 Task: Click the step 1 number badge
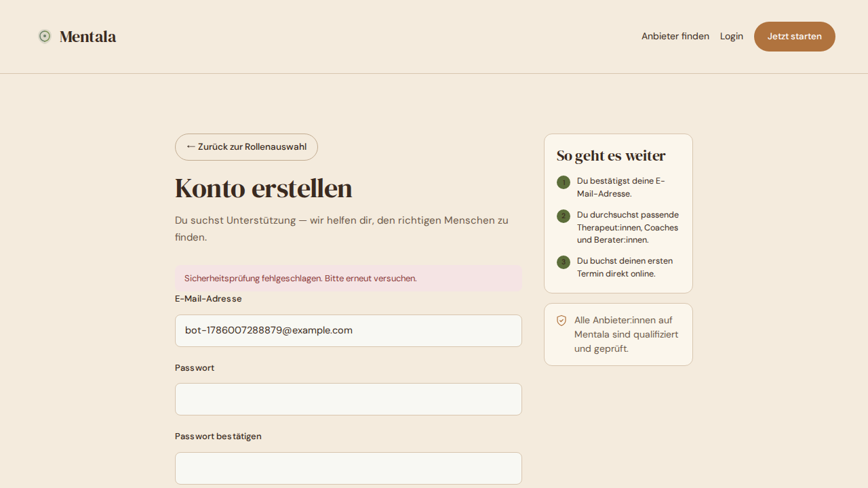tap(564, 182)
